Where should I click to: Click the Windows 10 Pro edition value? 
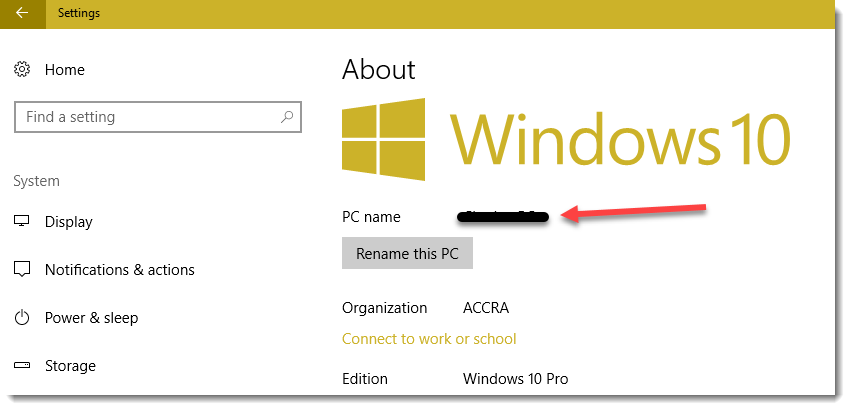click(x=516, y=379)
